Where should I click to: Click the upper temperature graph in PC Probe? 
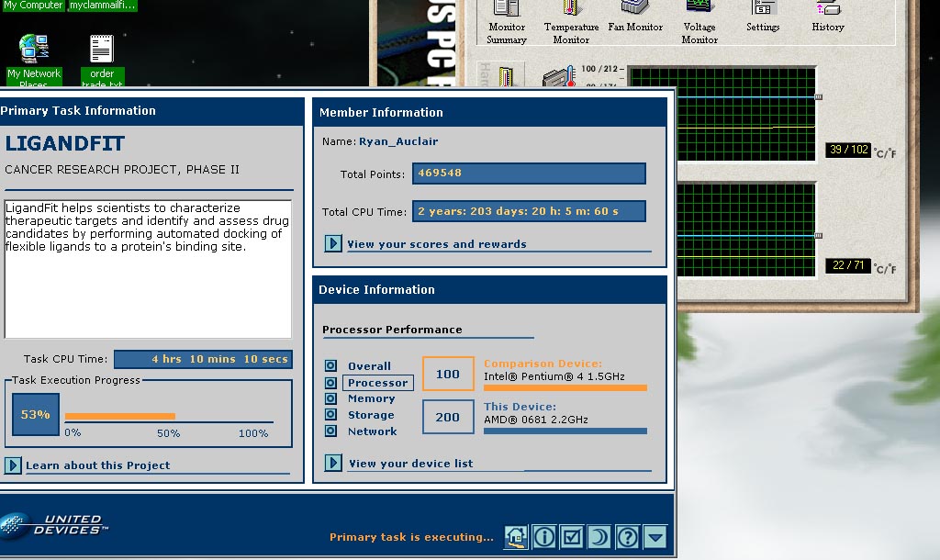[746, 113]
